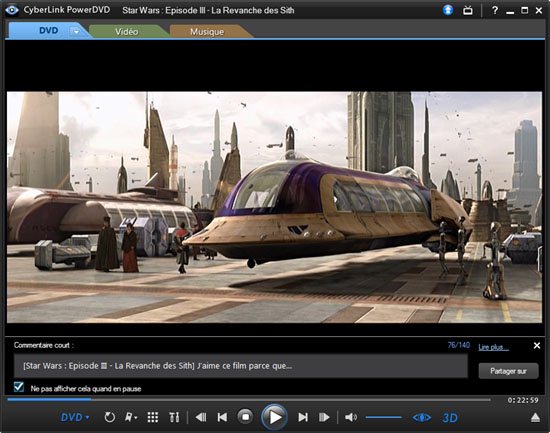
Task: Switch to TV/cinema mode icon
Action: click(468, 10)
